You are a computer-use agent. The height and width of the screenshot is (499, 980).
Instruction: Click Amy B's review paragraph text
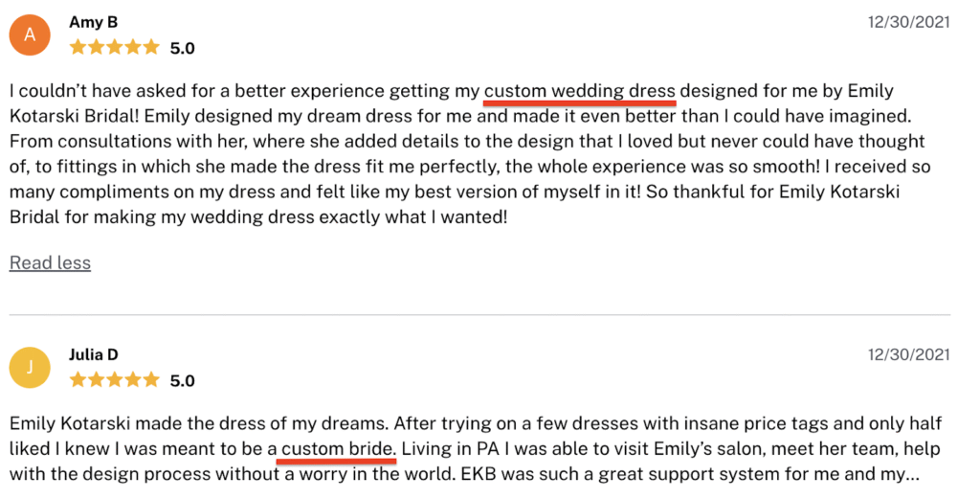pyautogui.click(x=470, y=154)
